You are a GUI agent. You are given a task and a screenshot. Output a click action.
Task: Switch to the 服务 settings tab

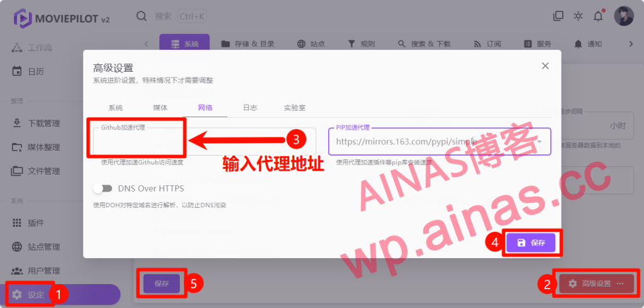tap(538, 44)
